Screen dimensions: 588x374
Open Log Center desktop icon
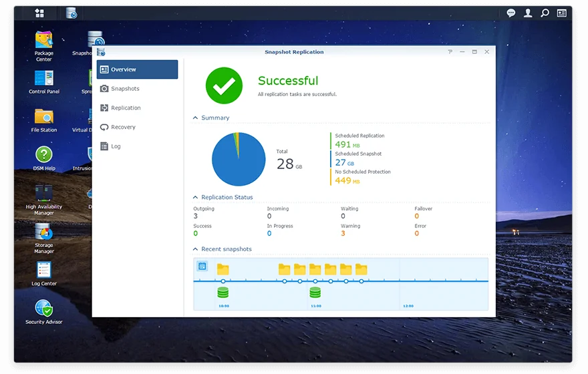[x=44, y=270]
